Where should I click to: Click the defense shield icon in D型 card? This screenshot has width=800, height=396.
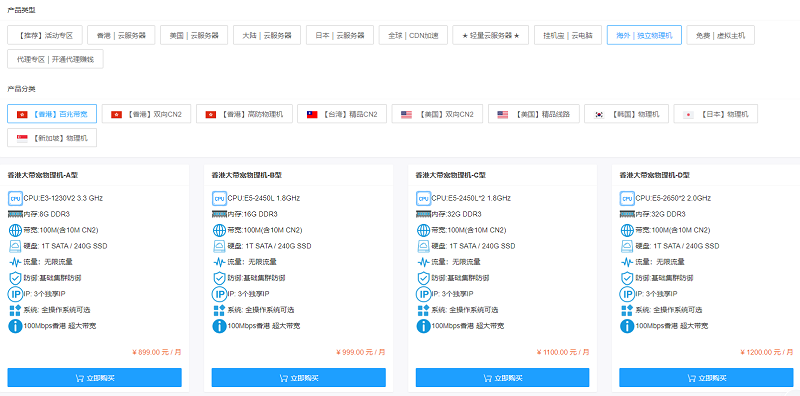tap(627, 278)
